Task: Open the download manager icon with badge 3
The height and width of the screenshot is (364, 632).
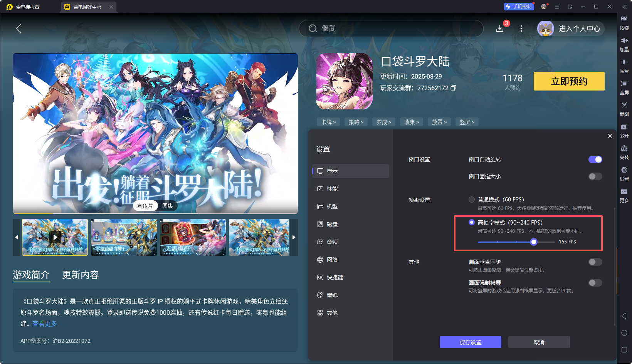Action: (500, 29)
